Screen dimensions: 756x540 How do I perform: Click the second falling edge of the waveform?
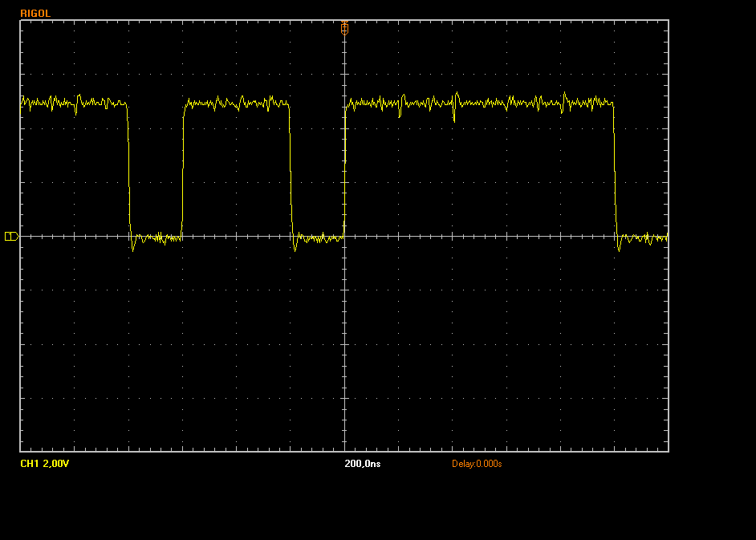[291, 168]
